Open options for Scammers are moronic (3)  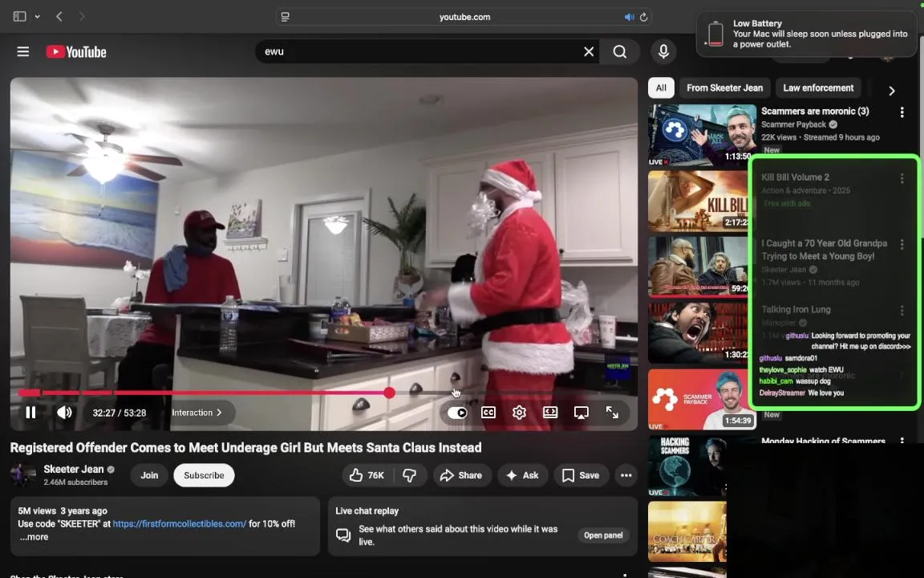click(x=902, y=112)
